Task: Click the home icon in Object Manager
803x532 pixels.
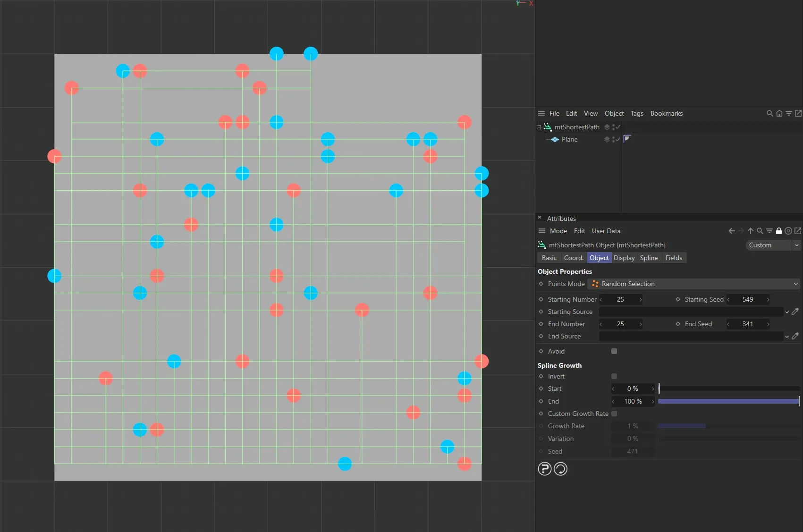Action: click(x=779, y=113)
